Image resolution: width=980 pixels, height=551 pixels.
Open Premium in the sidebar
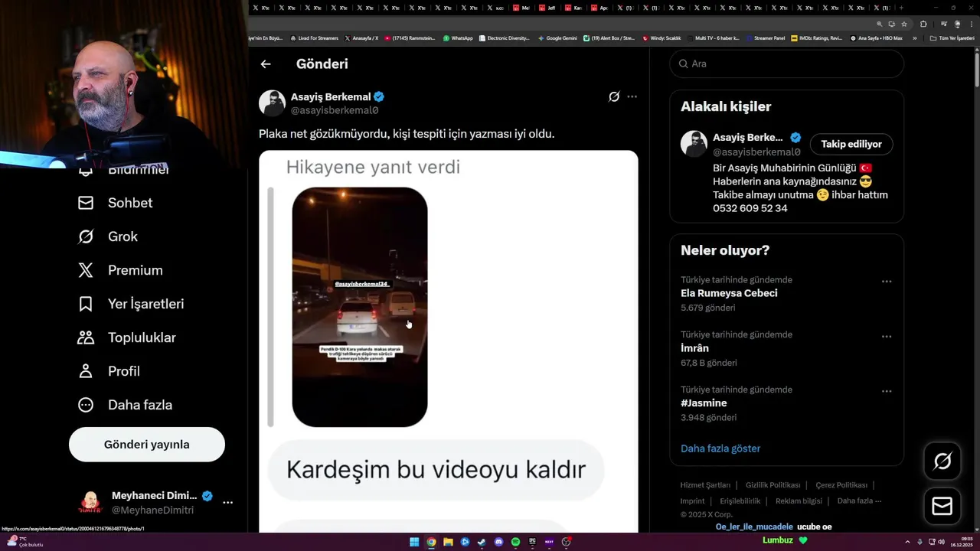120,270
